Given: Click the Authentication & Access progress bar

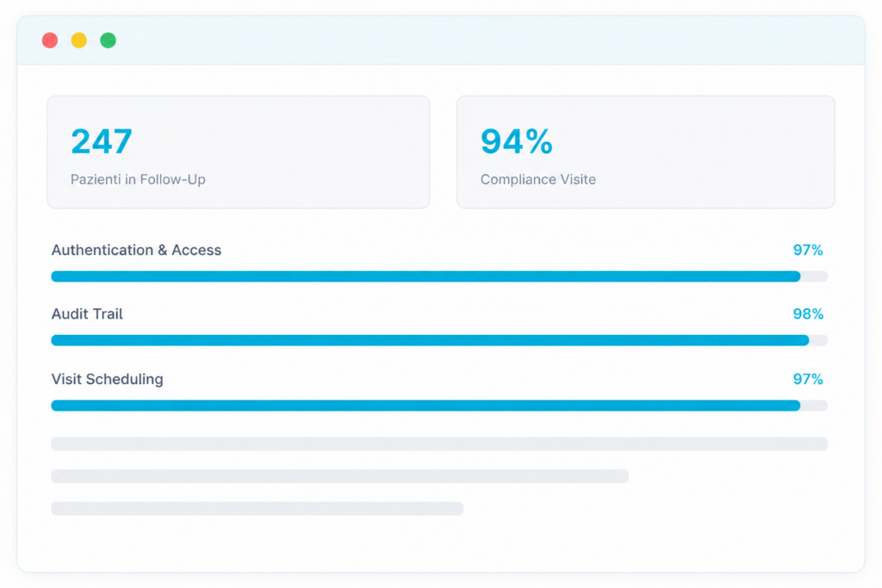Looking at the screenshot, I should coord(439,276).
